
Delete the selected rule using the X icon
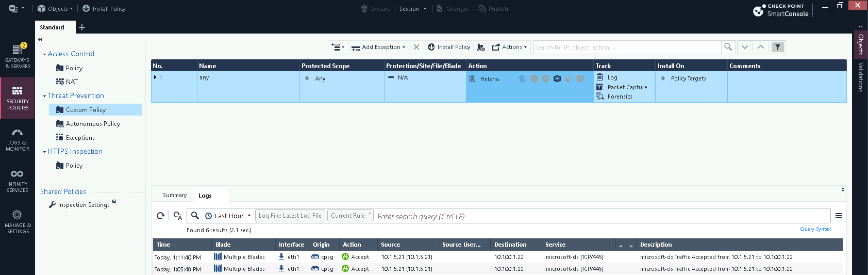click(x=416, y=47)
